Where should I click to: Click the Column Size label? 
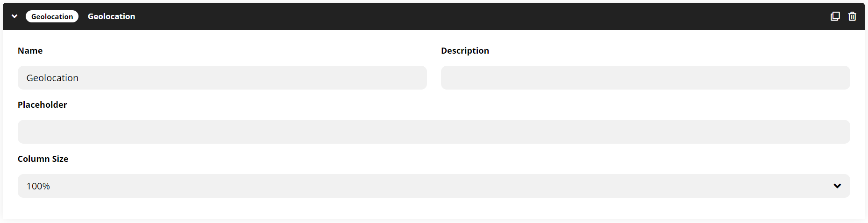click(x=43, y=159)
